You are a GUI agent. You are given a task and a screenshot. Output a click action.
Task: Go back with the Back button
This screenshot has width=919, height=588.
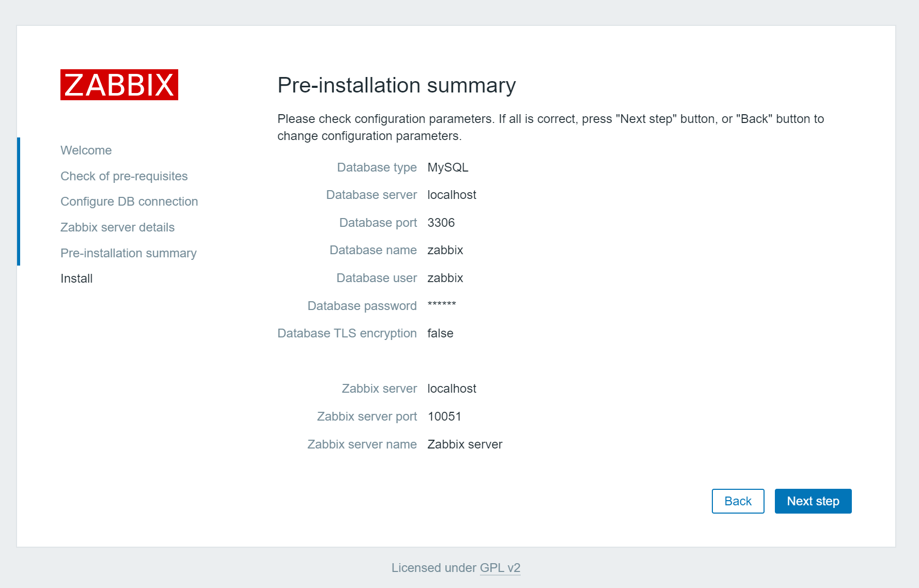click(738, 501)
